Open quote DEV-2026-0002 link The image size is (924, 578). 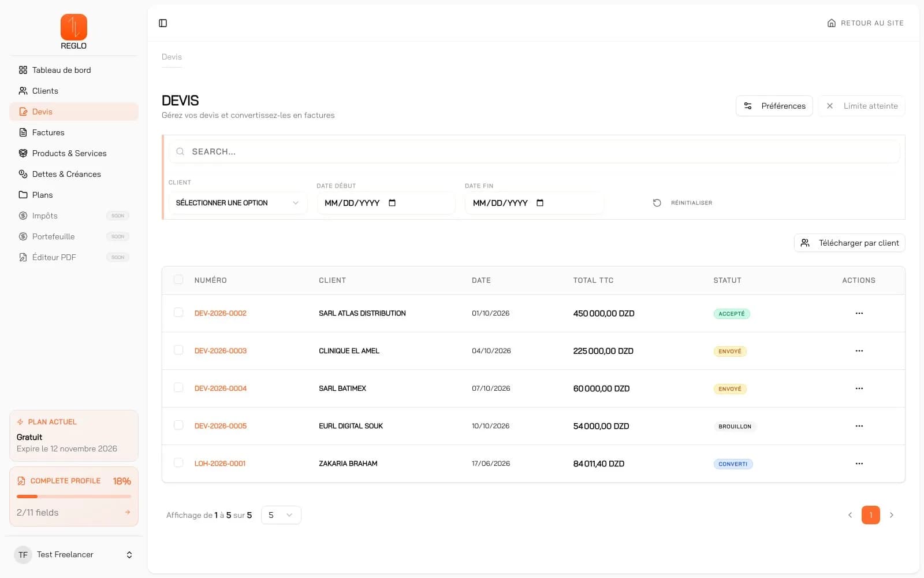pos(221,313)
